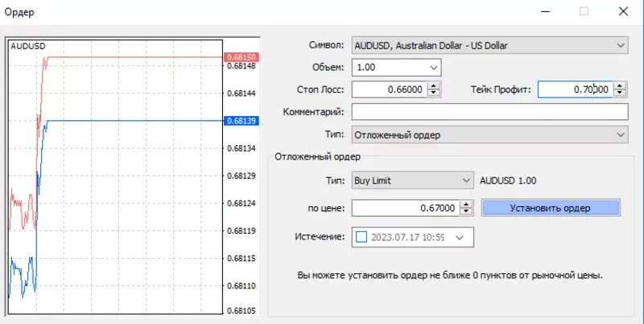
Task: Open the Объем volume combo box
Action: coord(396,68)
